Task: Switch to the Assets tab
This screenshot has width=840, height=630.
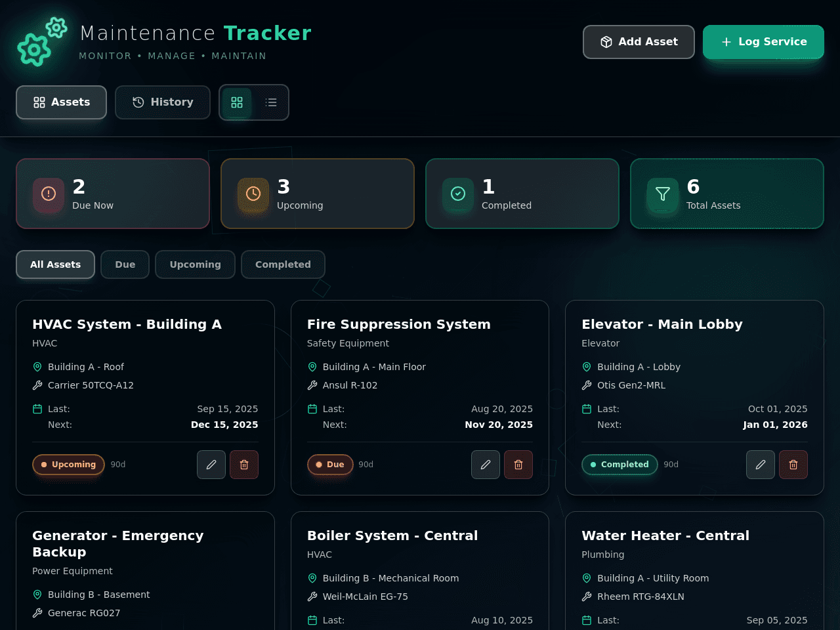Action: (61, 102)
